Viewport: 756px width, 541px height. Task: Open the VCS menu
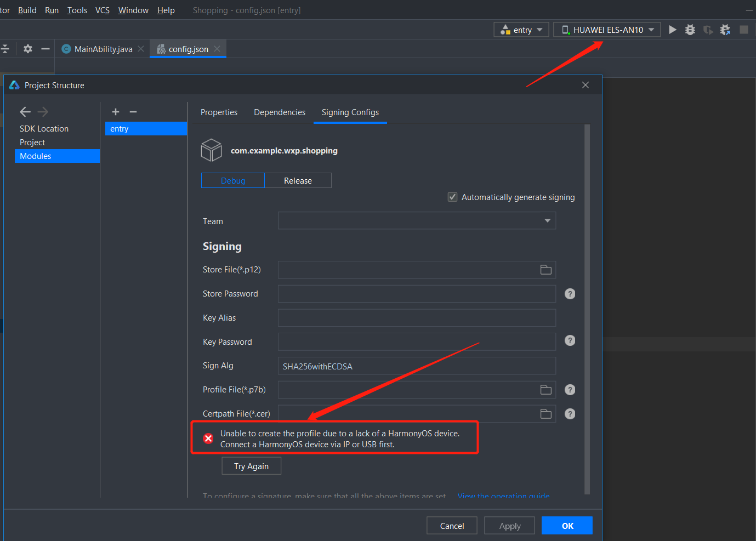coord(103,10)
